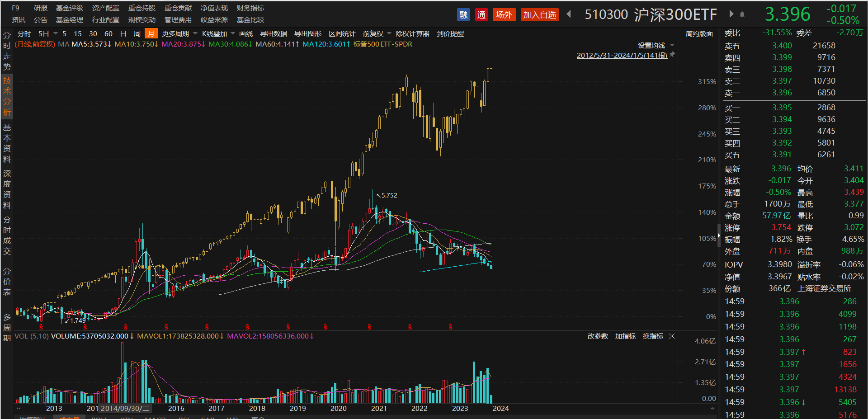Open the 收益来源 income source menu
868x419 pixels.
click(214, 20)
